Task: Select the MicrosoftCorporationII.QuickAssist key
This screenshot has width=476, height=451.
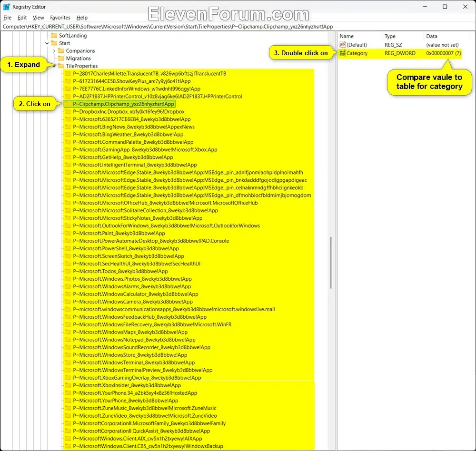Action: click(141, 431)
